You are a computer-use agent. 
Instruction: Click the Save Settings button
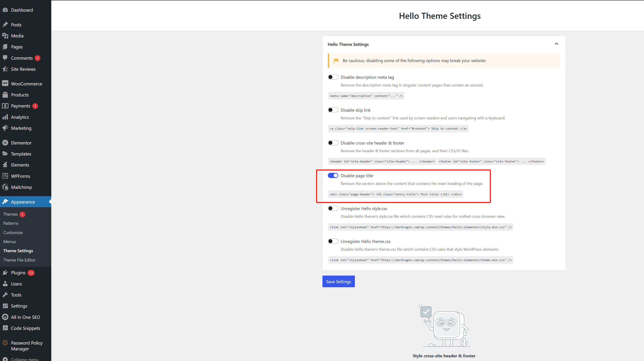point(338,281)
